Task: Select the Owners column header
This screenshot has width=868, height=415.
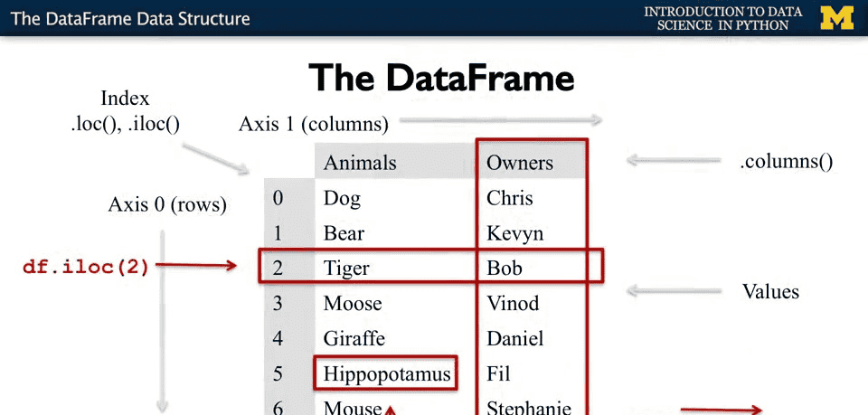Action: tap(520, 163)
